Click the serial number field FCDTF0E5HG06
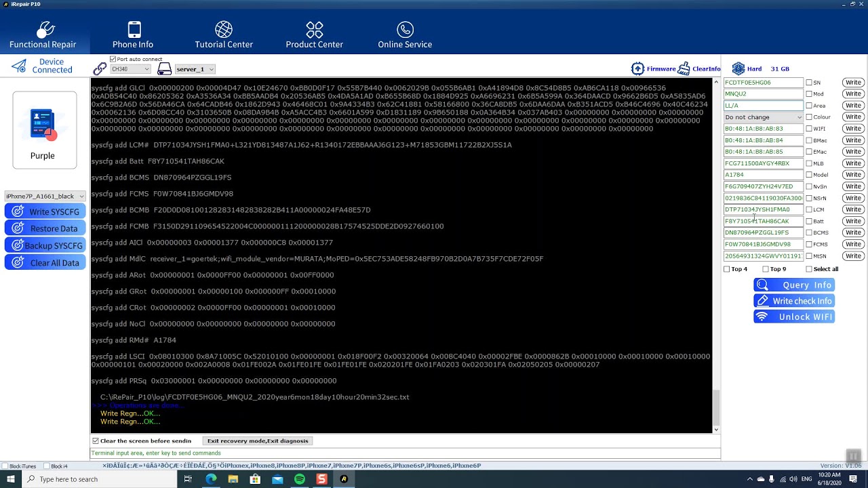The image size is (868, 488). pos(763,83)
